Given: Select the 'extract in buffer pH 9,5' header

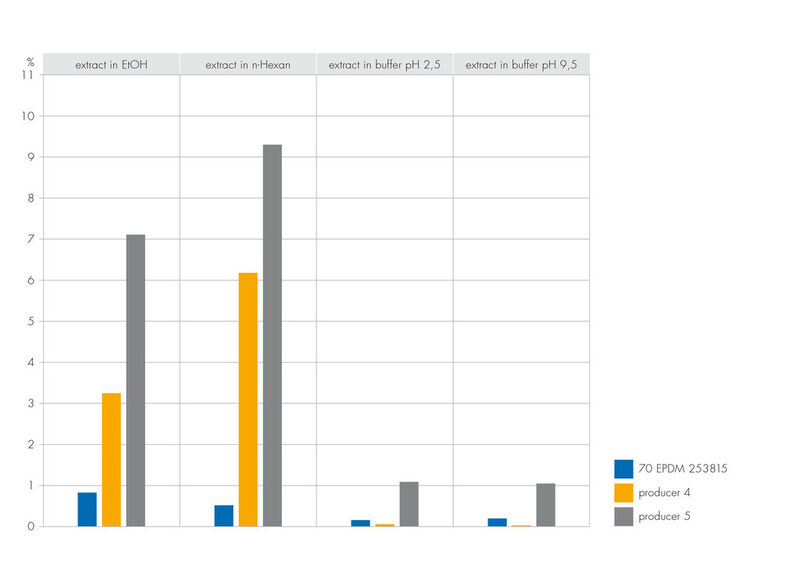Looking at the screenshot, I should pos(521,64).
